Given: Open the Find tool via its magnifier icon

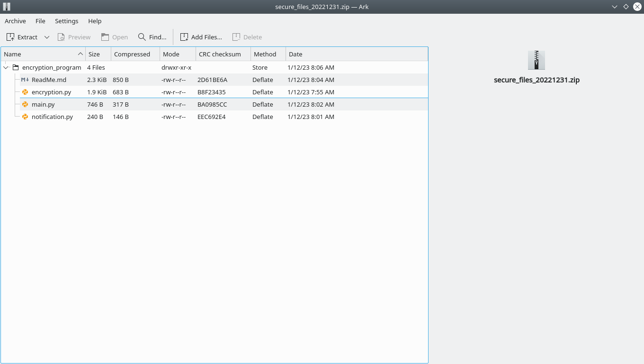Looking at the screenshot, I should pos(141,36).
